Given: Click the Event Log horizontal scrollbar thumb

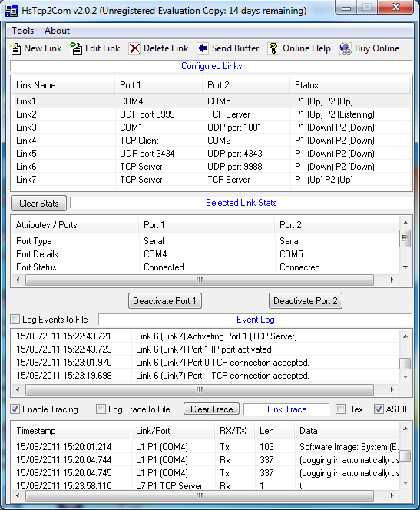Looking at the screenshot, I should click(x=200, y=389).
